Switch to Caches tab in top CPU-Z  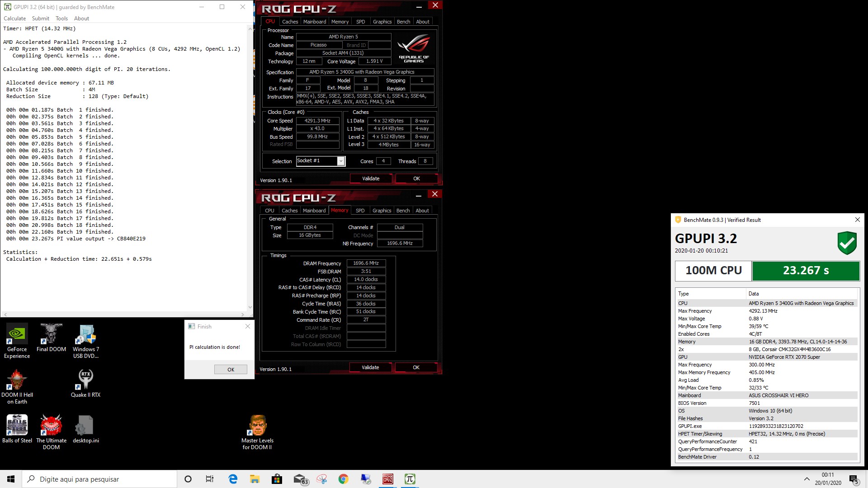pos(290,22)
